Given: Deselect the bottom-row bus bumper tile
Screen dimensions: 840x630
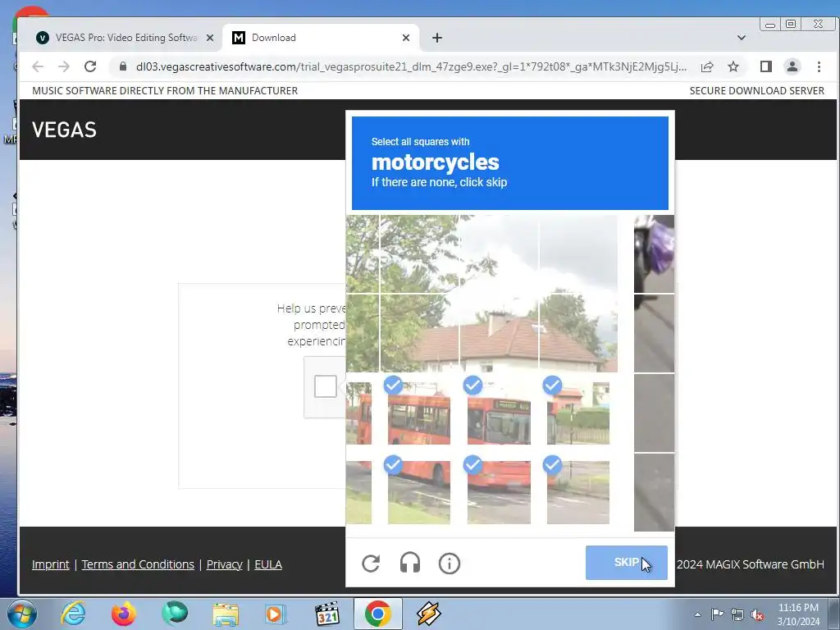Looking at the screenshot, I should (499, 492).
